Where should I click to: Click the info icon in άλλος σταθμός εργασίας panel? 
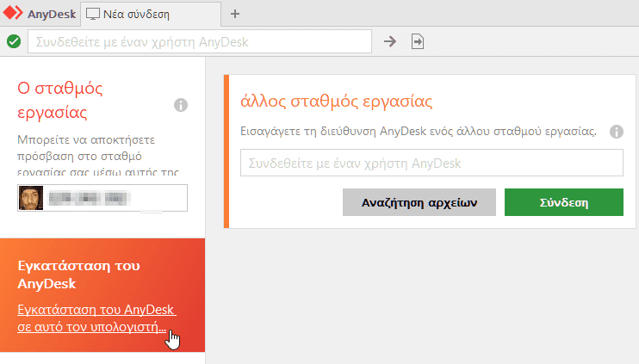pos(617,132)
